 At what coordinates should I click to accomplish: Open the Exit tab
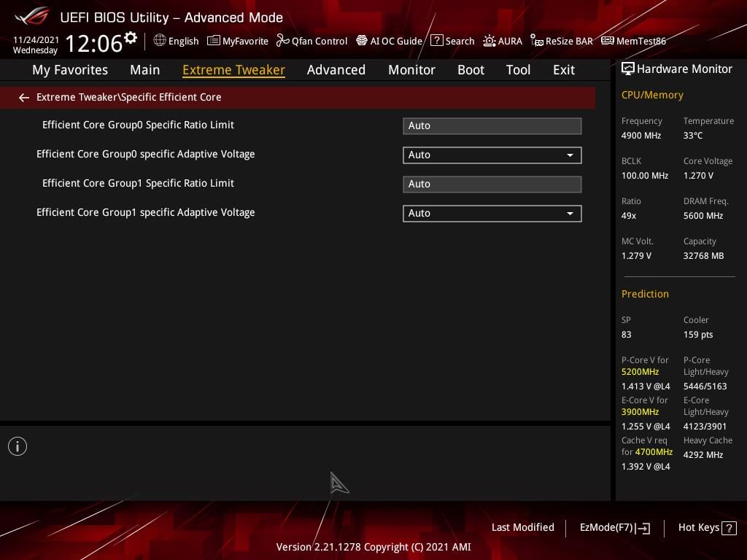[564, 70]
